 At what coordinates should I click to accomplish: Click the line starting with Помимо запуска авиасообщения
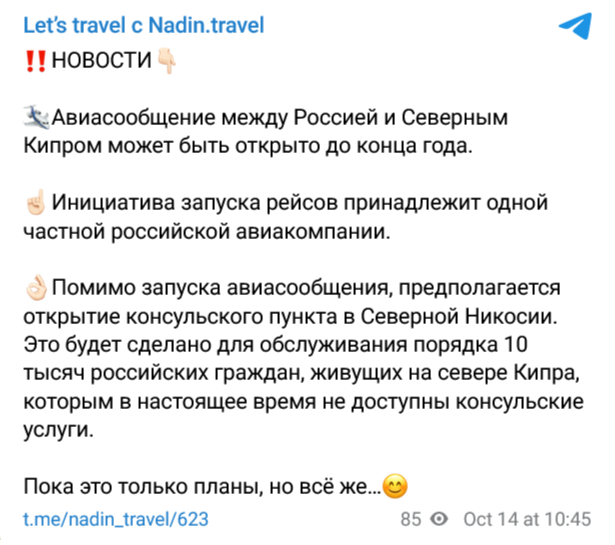click(x=306, y=288)
